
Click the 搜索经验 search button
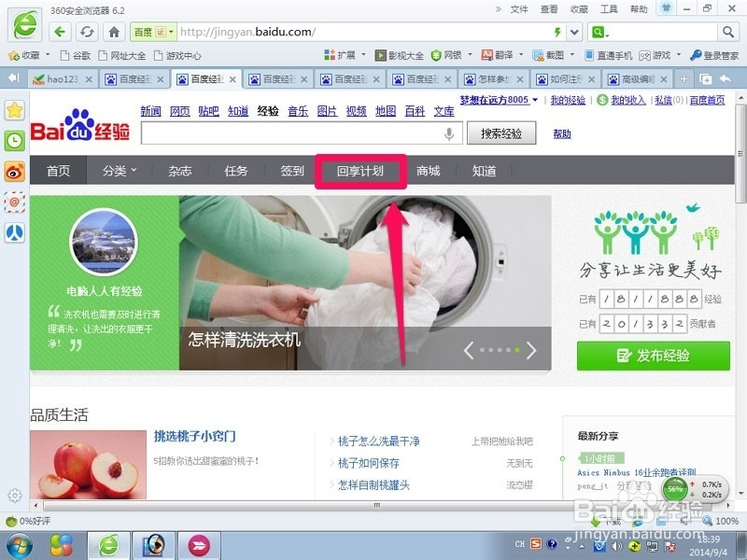(x=501, y=133)
